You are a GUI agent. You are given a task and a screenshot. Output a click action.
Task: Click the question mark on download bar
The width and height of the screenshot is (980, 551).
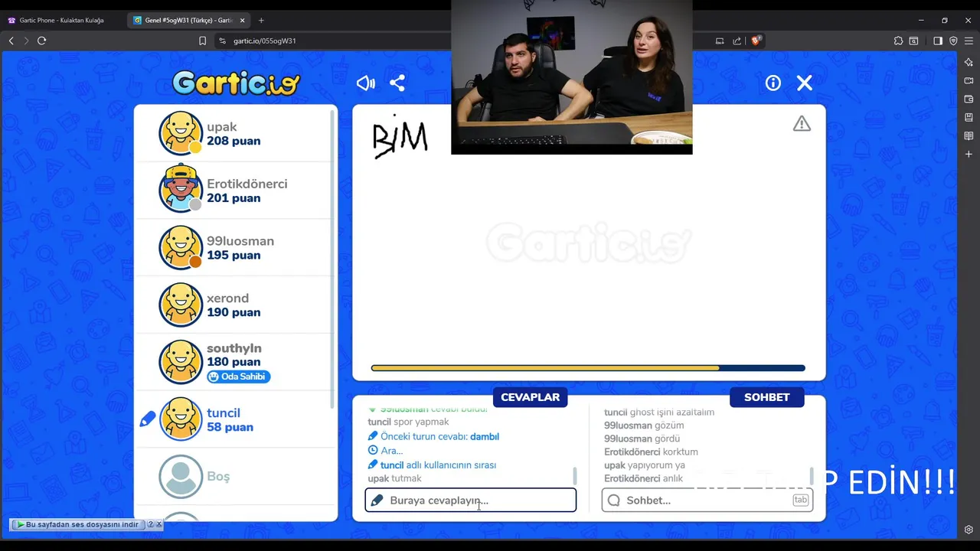[150, 524]
